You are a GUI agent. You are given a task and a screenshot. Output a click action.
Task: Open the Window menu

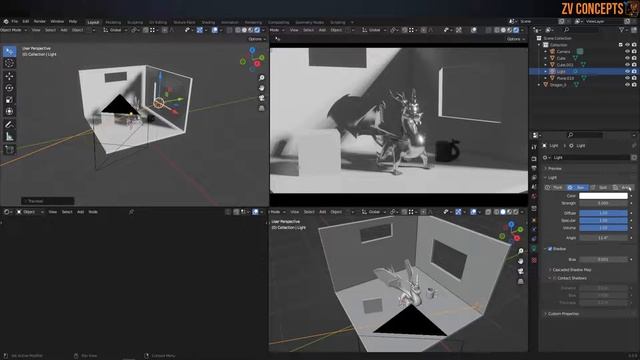pos(57,22)
